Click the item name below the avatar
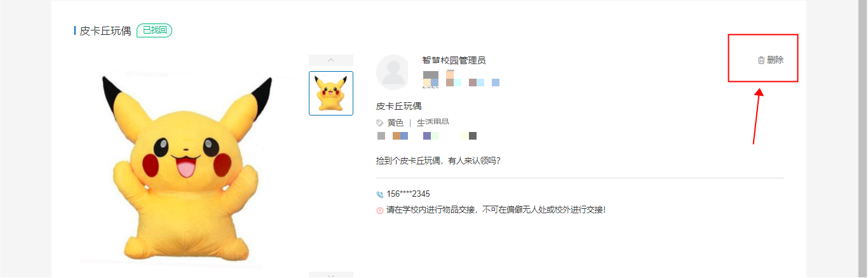This screenshot has height=278, width=868. click(x=399, y=106)
